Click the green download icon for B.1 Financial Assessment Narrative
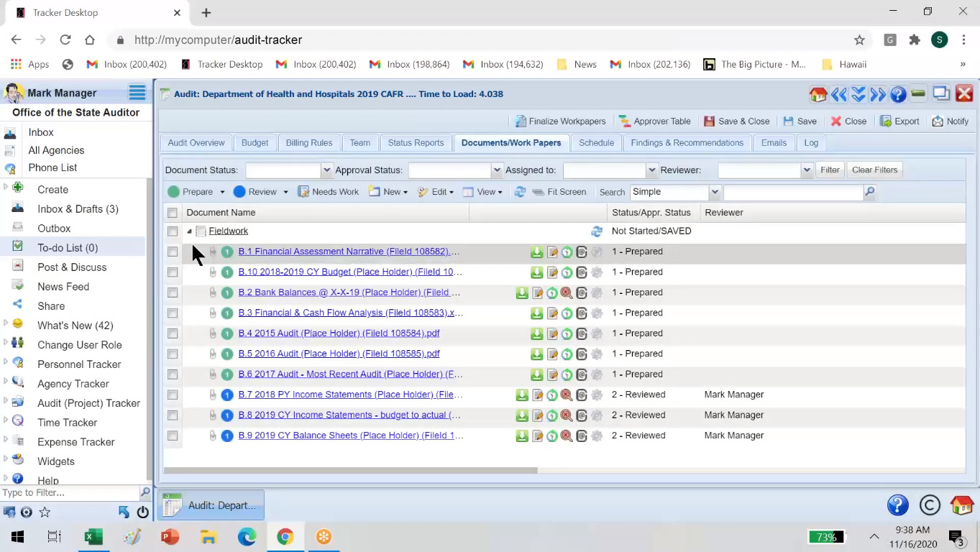The height and width of the screenshot is (552, 980). [536, 252]
